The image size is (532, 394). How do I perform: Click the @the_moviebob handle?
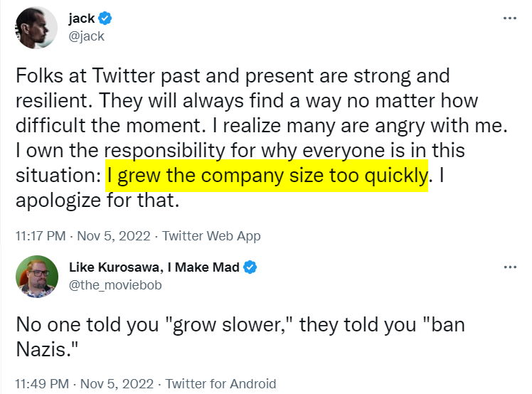114,285
